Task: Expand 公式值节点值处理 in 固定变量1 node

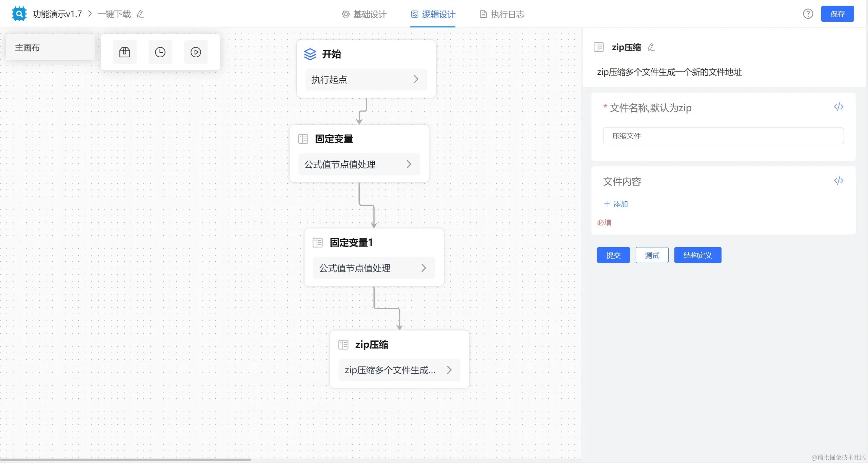Action: tap(423, 268)
